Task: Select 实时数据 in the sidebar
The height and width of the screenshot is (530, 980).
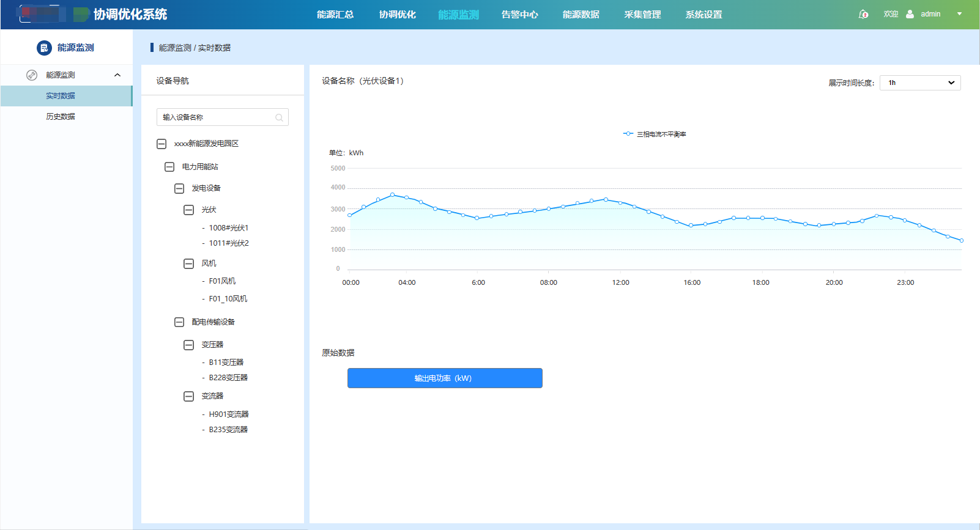Action: click(66, 96)
